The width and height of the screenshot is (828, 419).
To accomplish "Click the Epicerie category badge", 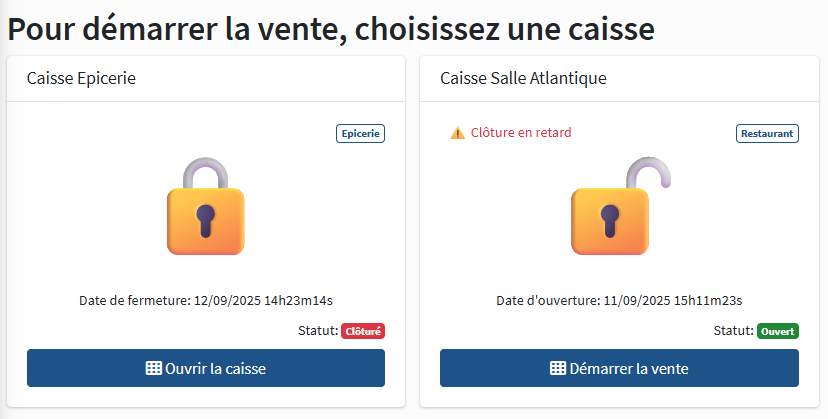I will tap(360, 133).
